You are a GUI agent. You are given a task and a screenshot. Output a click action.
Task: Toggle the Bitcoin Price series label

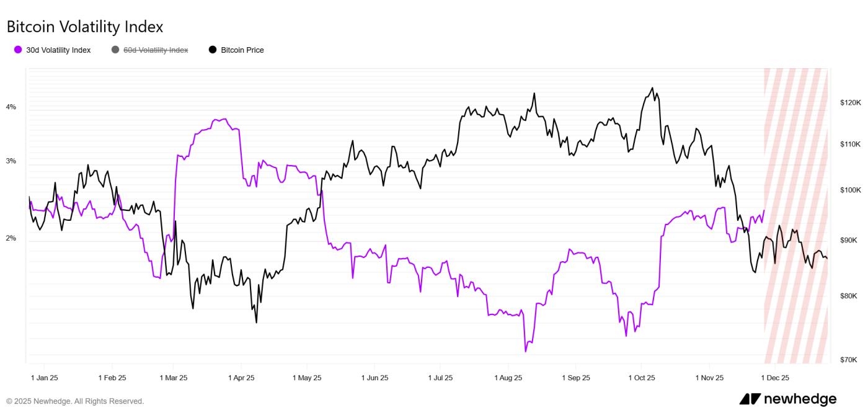point(242,50)
